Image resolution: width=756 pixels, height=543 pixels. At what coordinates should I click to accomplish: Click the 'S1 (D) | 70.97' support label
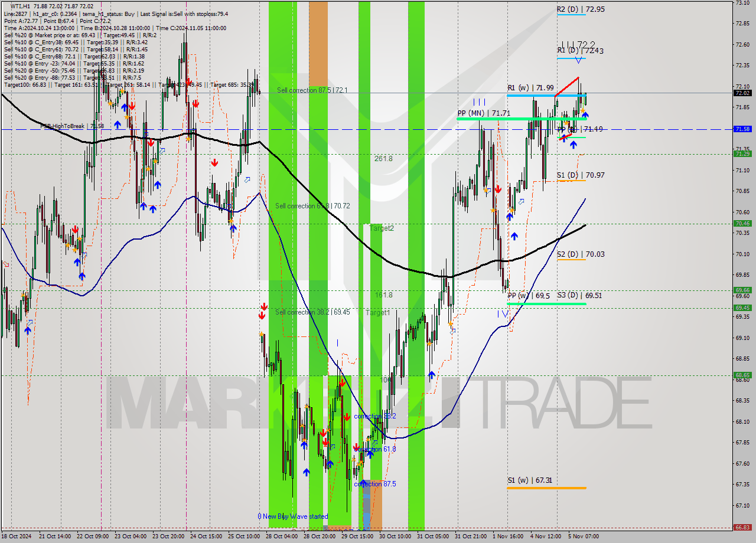coord(580,175)
